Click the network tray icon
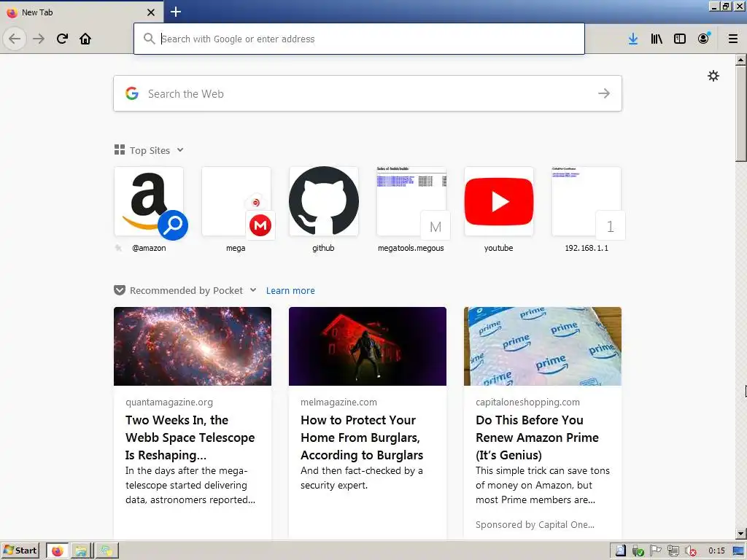Screen dimensions: 747x560 673,551
